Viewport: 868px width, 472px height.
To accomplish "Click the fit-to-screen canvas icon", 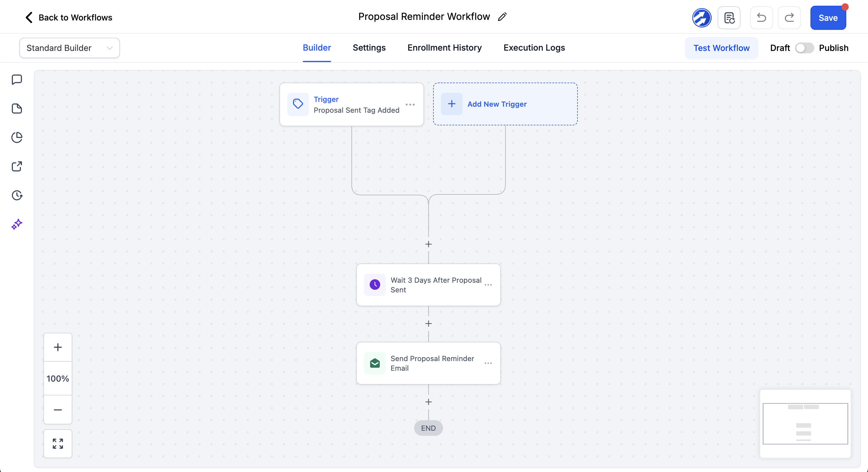I will click(58, 443).
